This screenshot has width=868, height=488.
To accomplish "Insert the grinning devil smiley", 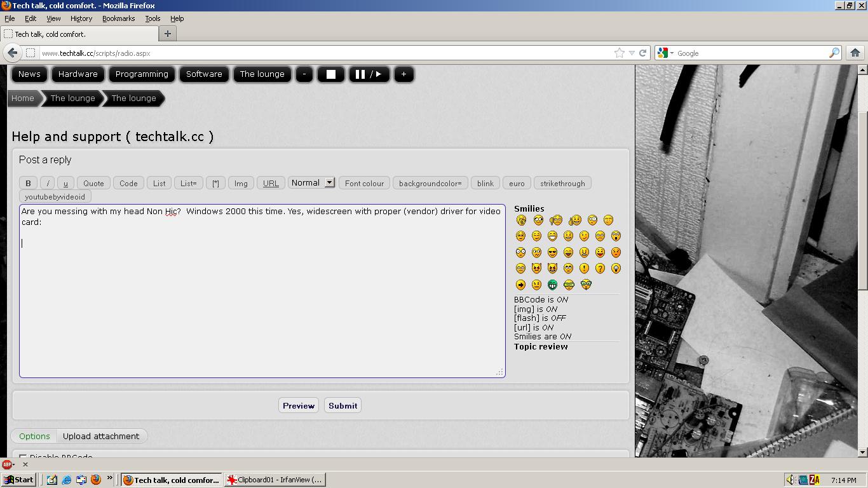I will pos(552,268).
